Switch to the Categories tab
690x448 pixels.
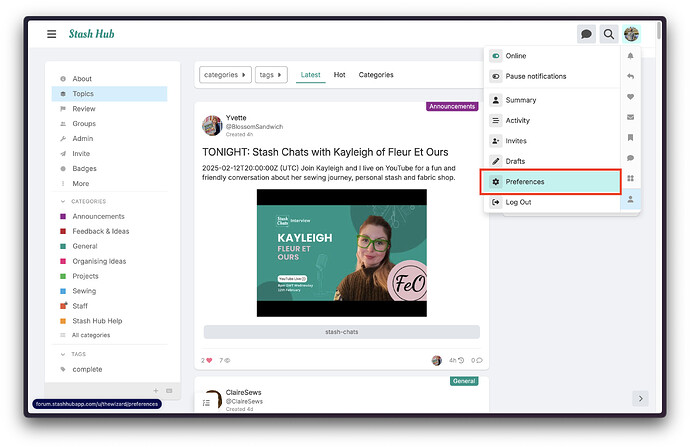pyautogui.click(x=376, y=75)
